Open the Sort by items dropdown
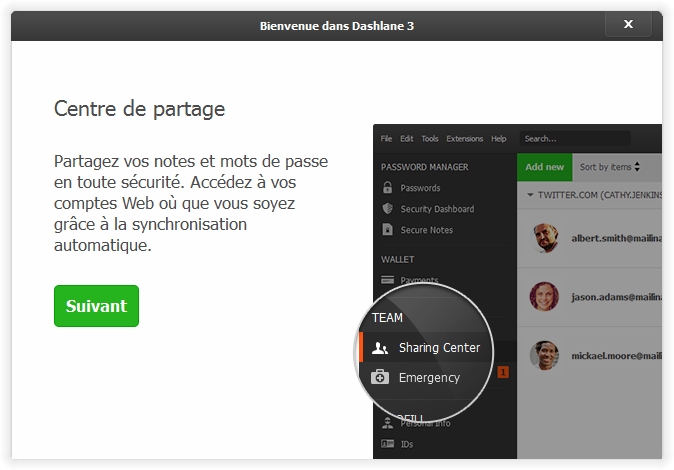This screenshot has width=674, height=470. click(x=610, y=167)
